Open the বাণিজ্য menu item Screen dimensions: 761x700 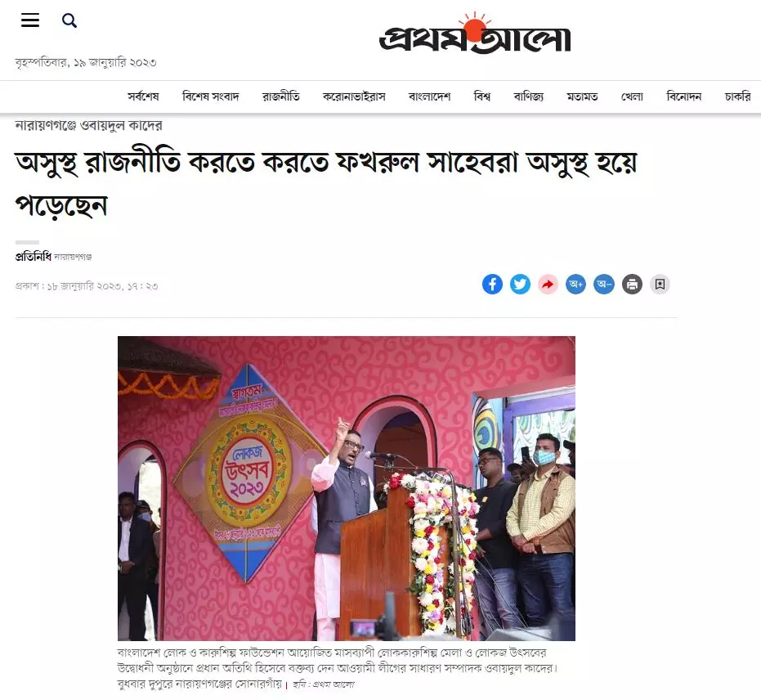pos(529,96)
